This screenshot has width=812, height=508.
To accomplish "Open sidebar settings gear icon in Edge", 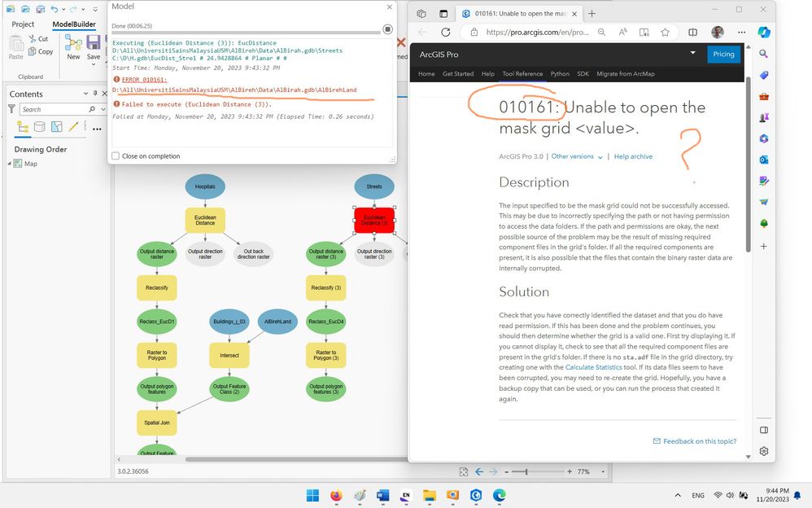I will (764, 451).
